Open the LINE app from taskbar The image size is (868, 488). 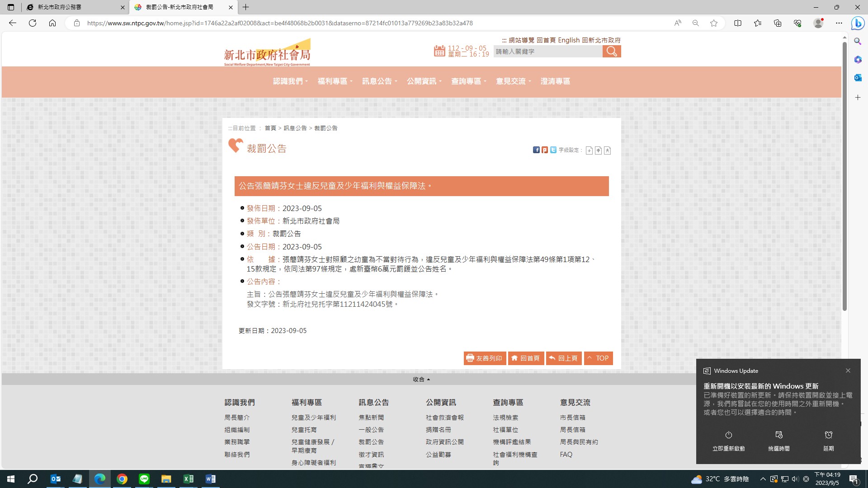pyautogui.click(x=144, y=479)
